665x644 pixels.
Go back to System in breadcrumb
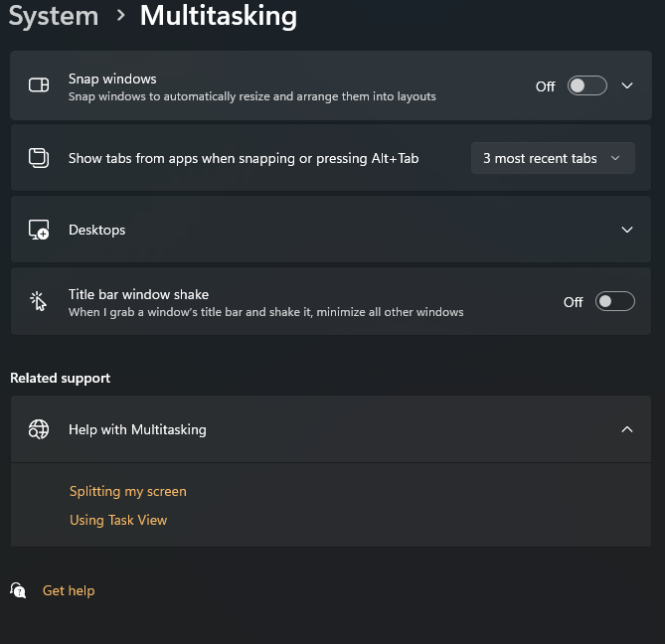[54, 16]
